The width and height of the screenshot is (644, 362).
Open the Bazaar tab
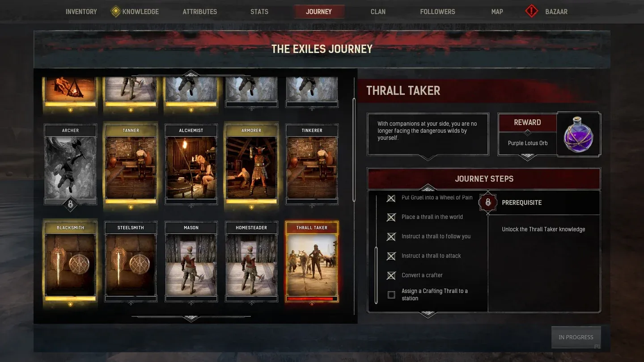(x=556, y=12)
